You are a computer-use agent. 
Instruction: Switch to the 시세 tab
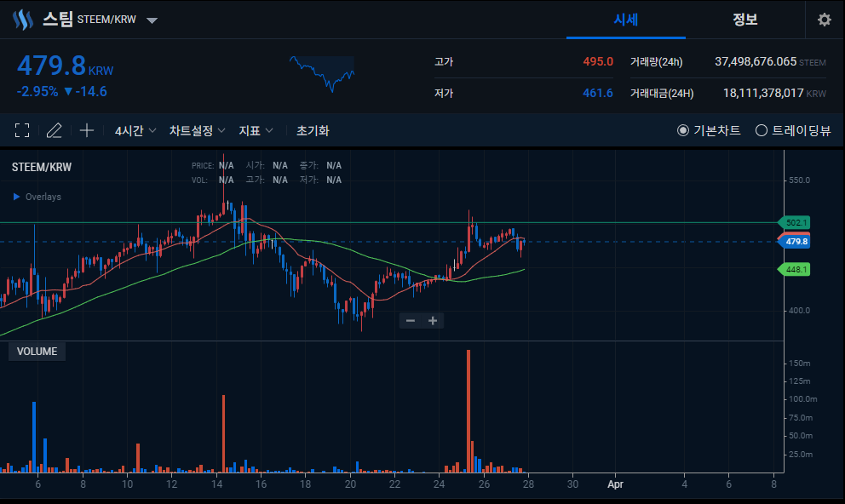click(x=626, y=20)
